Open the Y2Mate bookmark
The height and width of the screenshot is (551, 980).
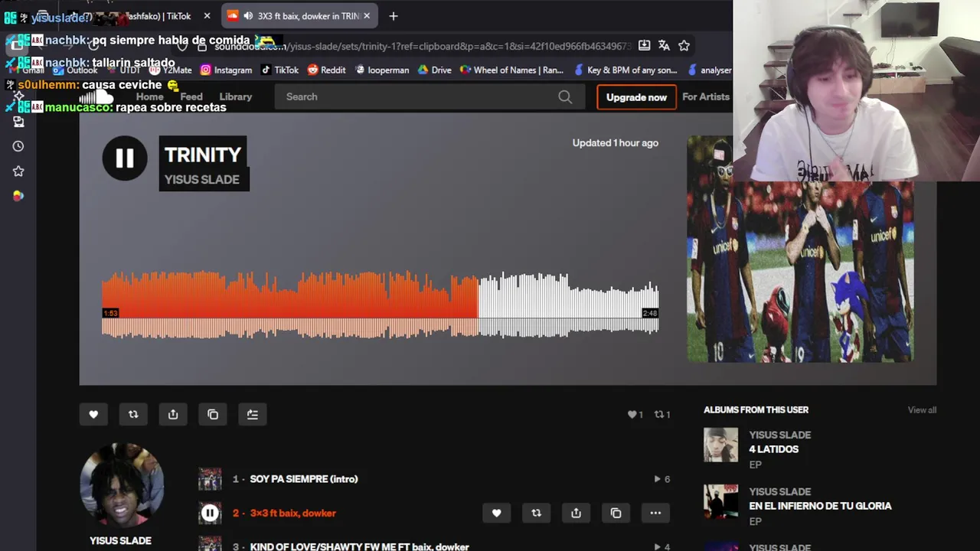[x=170, y=70]
